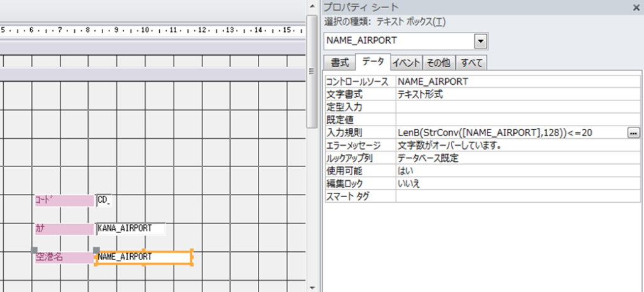
Task: Click the move handle of the 空港名 label
Action: pos(35,250)
